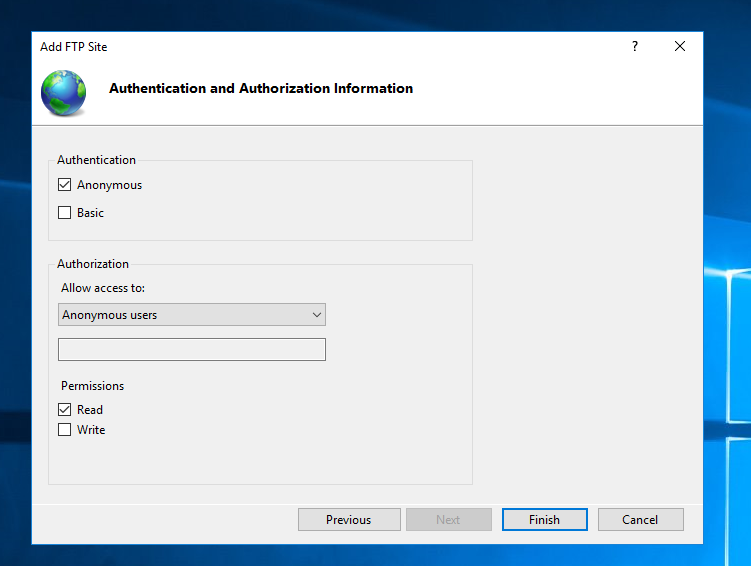Image resolution: width=751 pixels, height=566 pixels.
Task: Cancel the Add FTP Site wizard
Action: (x=640, y=520)
